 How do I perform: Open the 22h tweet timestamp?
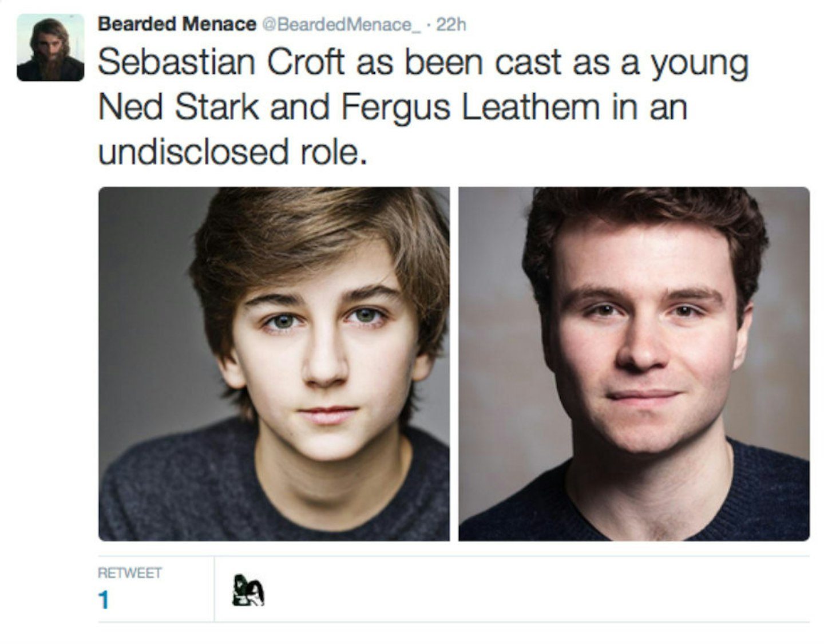click(451, 25)
